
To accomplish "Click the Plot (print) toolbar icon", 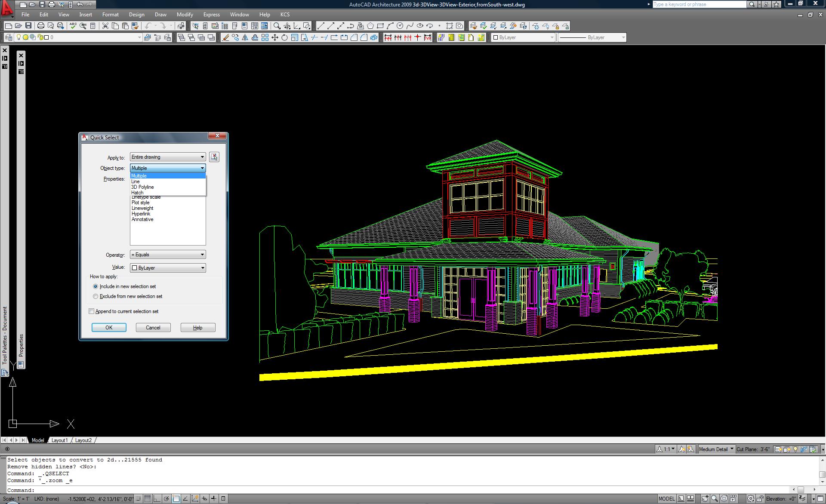I will click(41, 26).
